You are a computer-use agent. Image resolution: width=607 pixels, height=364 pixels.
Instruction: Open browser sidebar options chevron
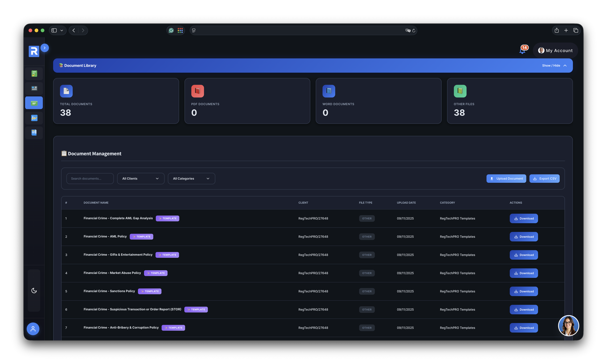(62, 30)
